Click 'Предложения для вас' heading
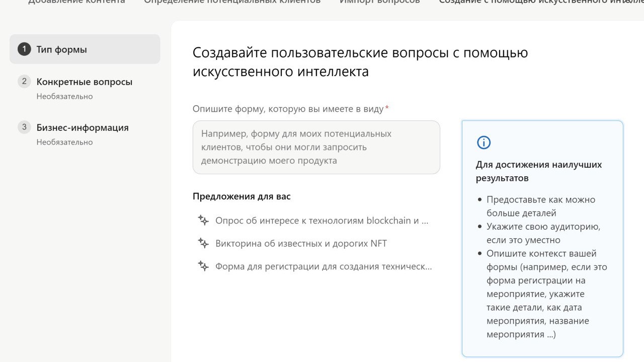This screenshot has width=644, height=362. 242,196
